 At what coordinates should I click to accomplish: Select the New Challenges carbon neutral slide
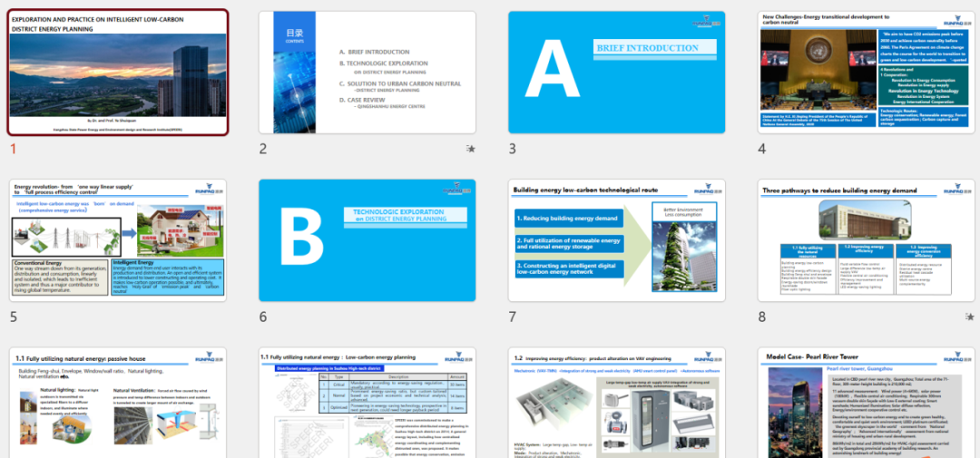pyautogui.click(x=866, y=73)
